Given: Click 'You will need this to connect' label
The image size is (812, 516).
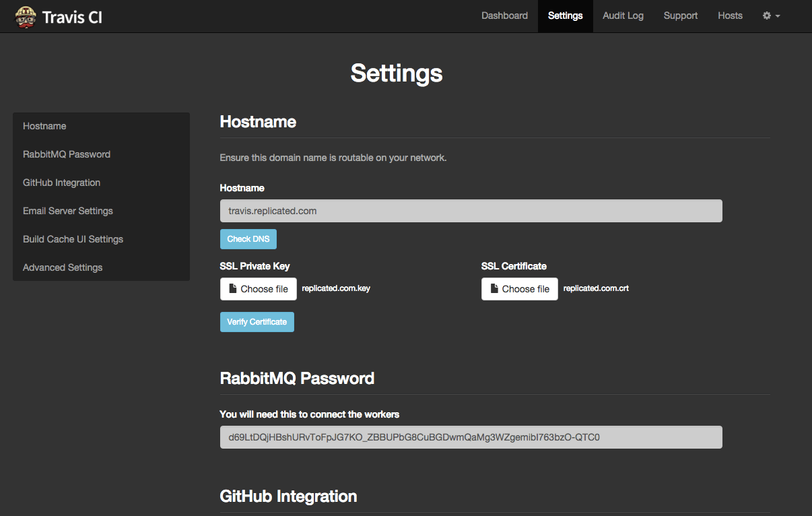Looking at the screenshot, I should click(x=310, y=414).
